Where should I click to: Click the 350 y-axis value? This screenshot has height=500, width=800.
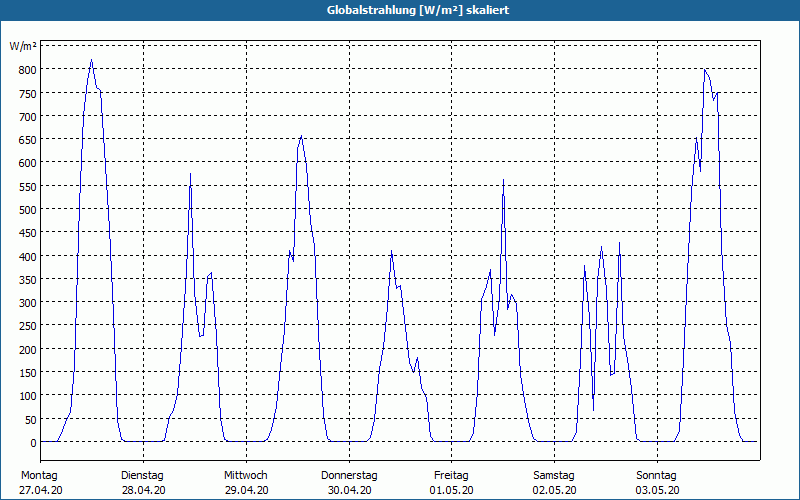28,280
